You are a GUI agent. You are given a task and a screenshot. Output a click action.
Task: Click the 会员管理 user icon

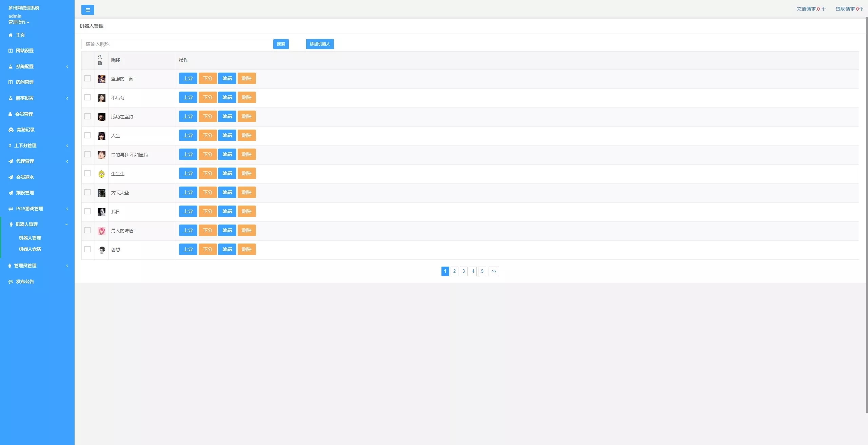click(x=10, y=114)
